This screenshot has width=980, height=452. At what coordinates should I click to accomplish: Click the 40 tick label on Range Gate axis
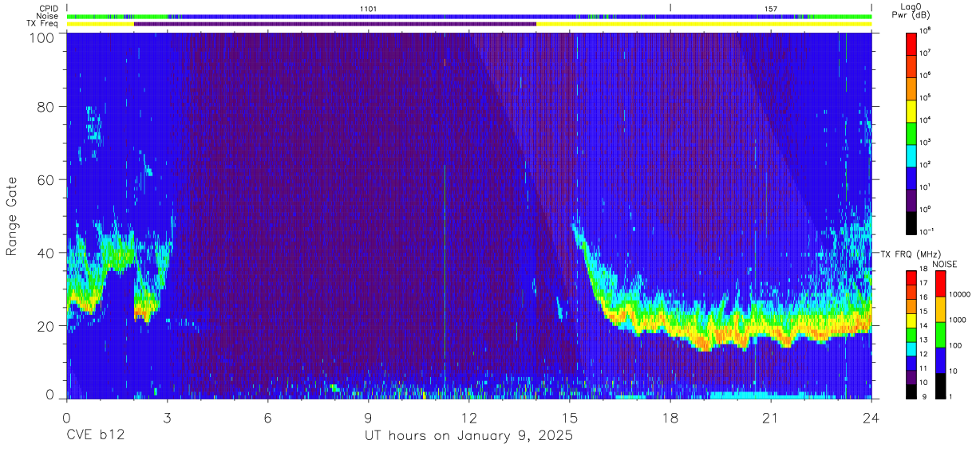pos(46,253)
